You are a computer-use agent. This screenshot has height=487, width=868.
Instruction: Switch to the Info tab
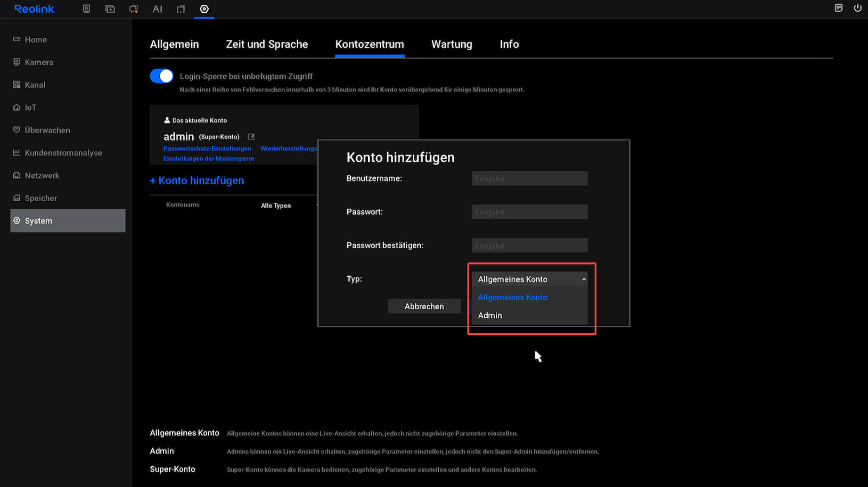pyautogui.click(x=509, y=44)
